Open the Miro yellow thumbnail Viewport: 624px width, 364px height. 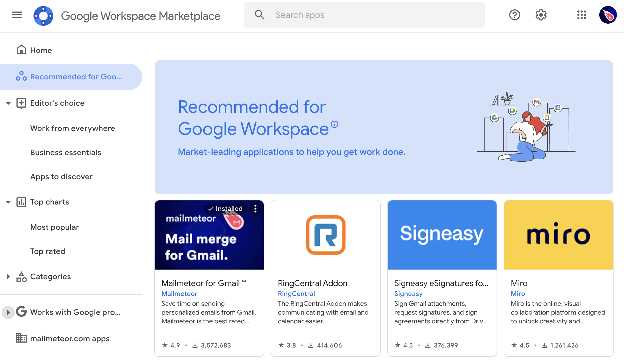tap(558, 235)
